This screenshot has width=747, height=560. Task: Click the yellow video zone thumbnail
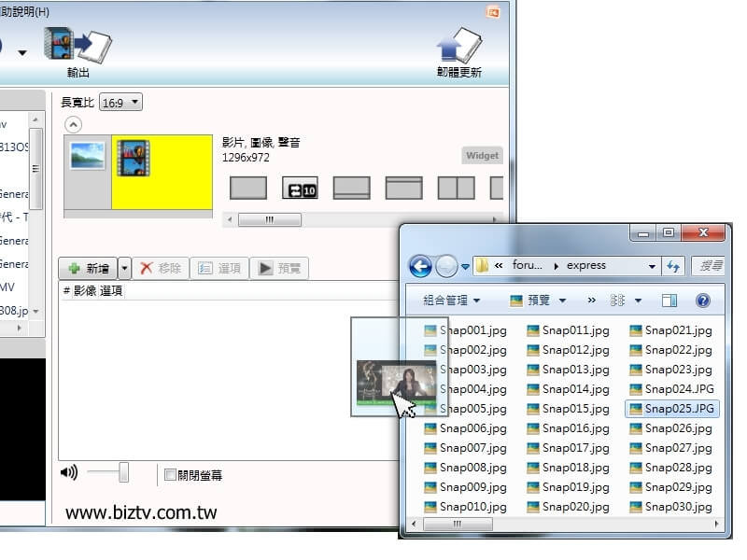(162, 171)
